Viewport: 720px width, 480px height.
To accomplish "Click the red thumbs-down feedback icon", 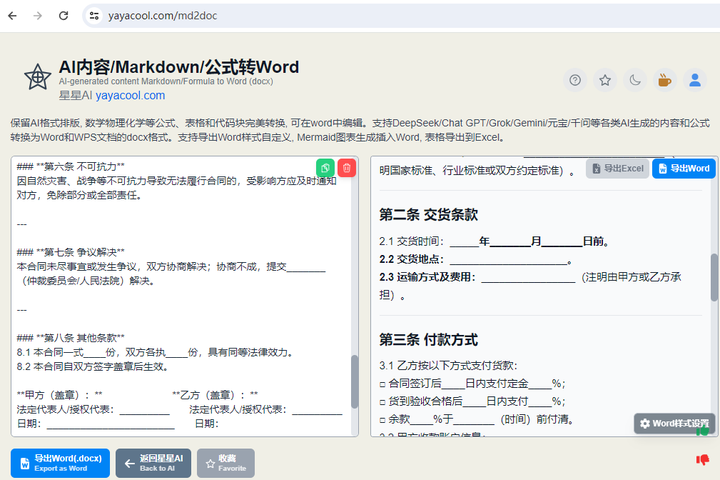I will [x=703, y=459].
